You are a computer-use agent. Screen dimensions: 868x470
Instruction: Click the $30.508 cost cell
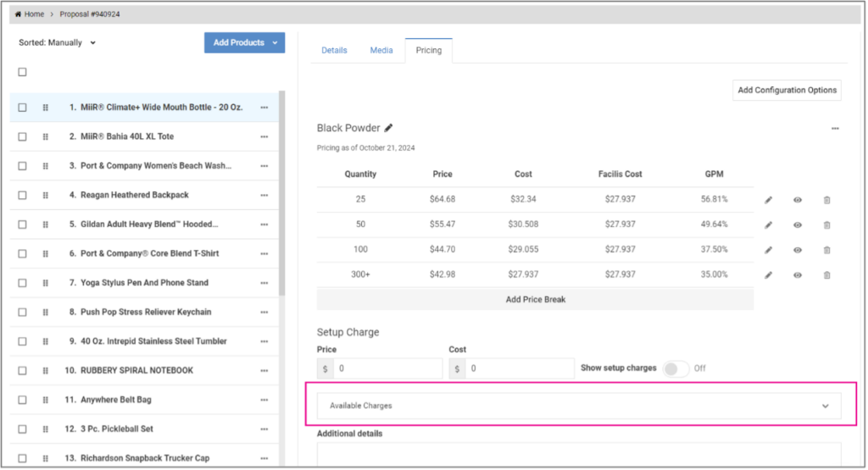pos(523,224)
